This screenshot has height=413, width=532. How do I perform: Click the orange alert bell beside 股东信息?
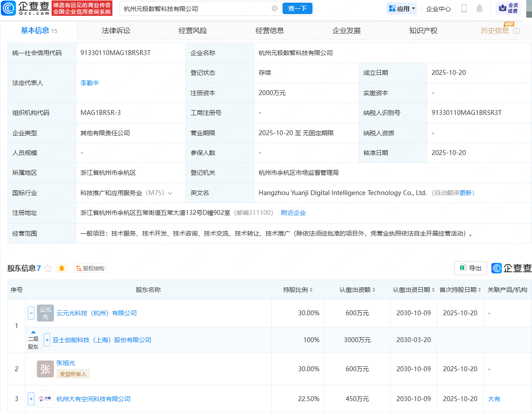click(x=62, y=268)
